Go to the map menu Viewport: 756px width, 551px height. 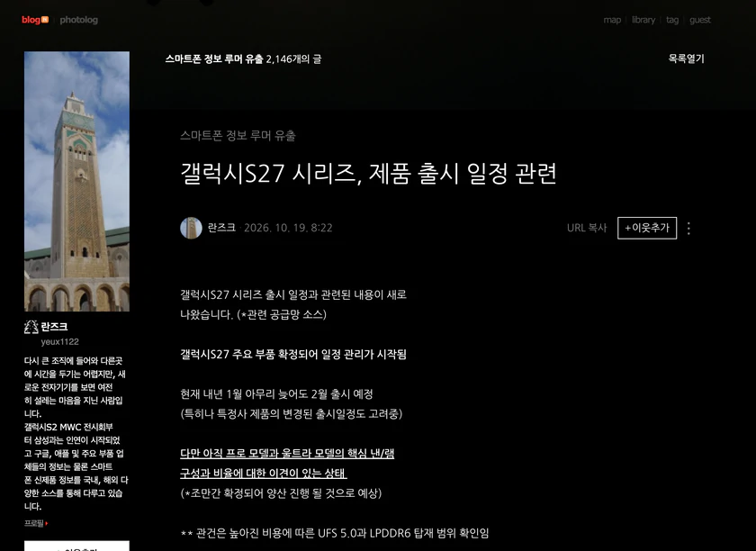coord(612,20)
